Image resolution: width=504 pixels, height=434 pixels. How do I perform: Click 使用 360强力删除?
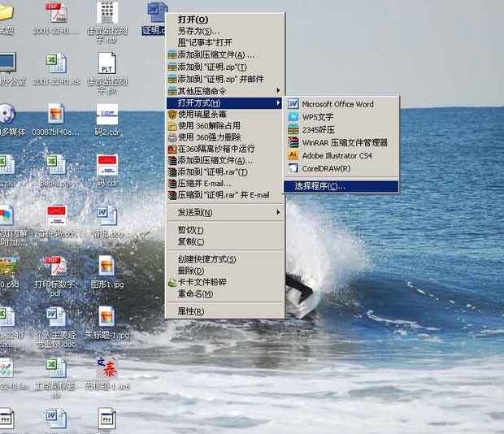tap(224, 137)
